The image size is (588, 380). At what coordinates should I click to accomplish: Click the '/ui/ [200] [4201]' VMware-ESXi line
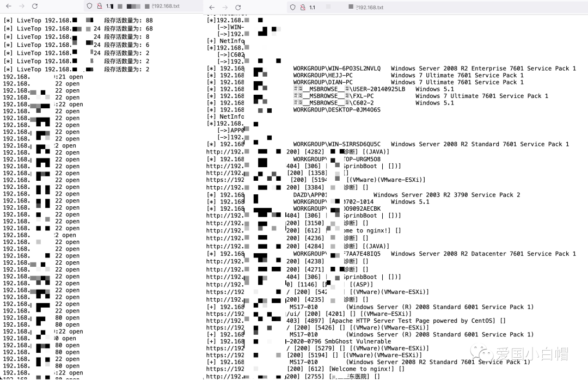click(x=309, y=314)
